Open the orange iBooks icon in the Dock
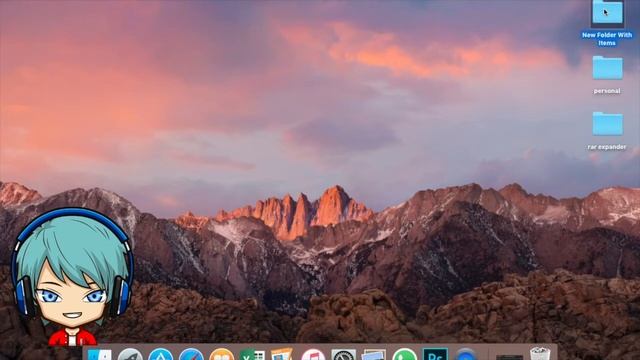640x360 pixels. pos(222,354)
